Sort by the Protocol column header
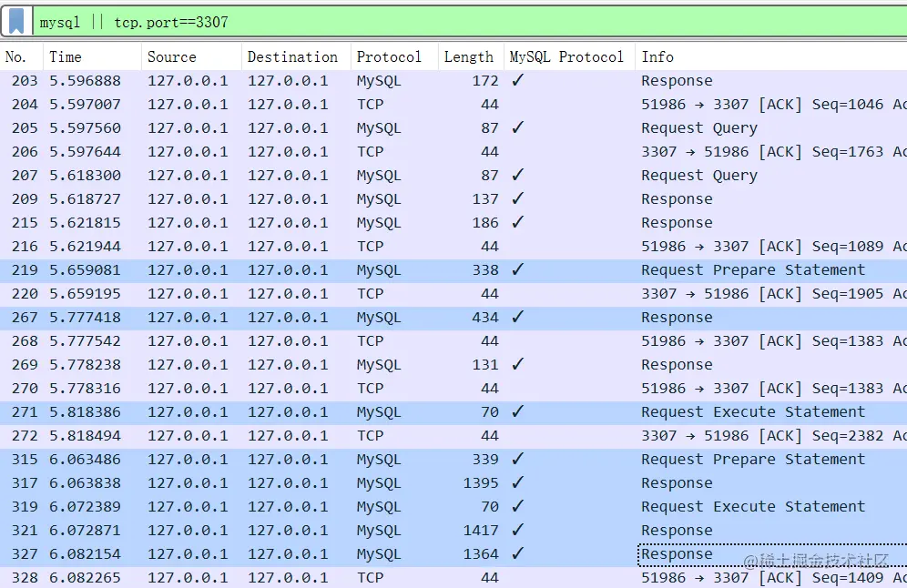Image resolution: width=907 pixels, height=588 pixels. (394, 56)
